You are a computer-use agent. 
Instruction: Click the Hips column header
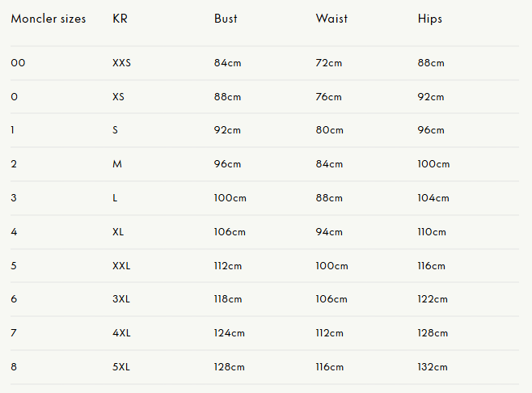click(430, 19)
